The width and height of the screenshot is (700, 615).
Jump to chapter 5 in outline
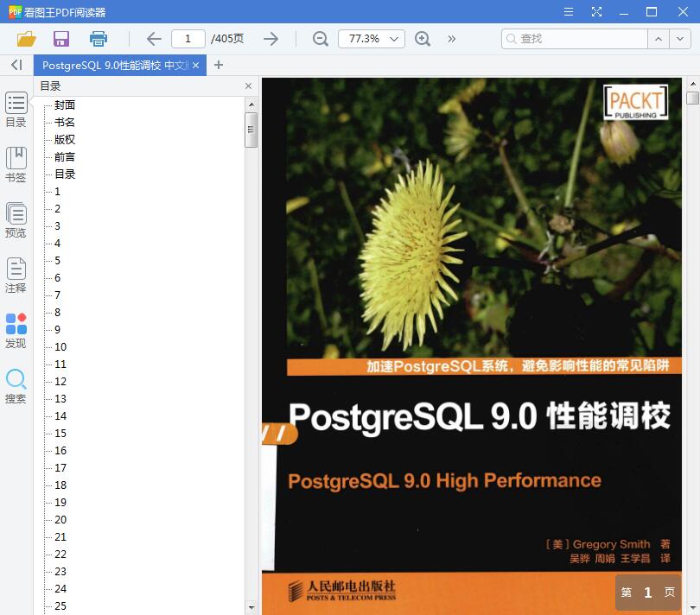[57, 261]
